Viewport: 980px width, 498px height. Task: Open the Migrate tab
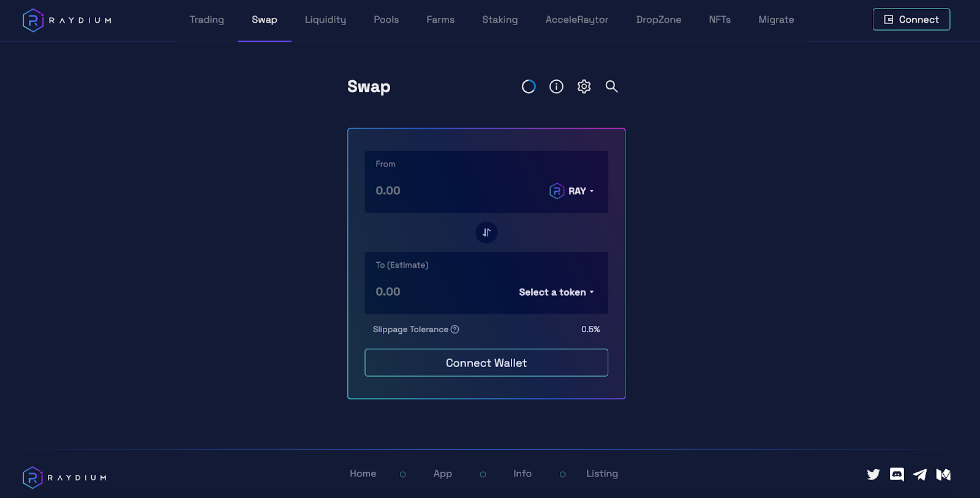pyautogui.click(x=776, y=20)
